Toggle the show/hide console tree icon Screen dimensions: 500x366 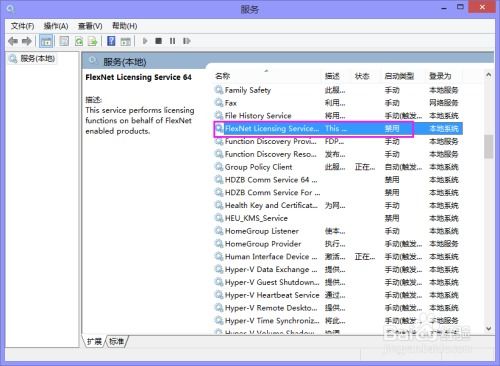click(x=46, y=41)
